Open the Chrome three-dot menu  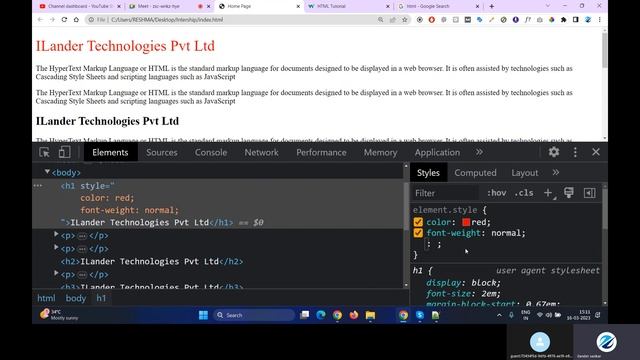point(600,19)
